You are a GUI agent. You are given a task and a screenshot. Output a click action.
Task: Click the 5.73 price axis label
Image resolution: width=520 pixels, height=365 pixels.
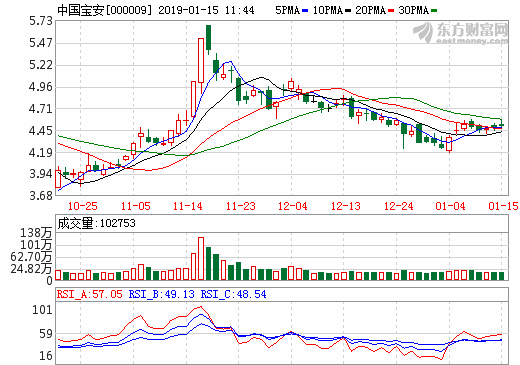41,21
